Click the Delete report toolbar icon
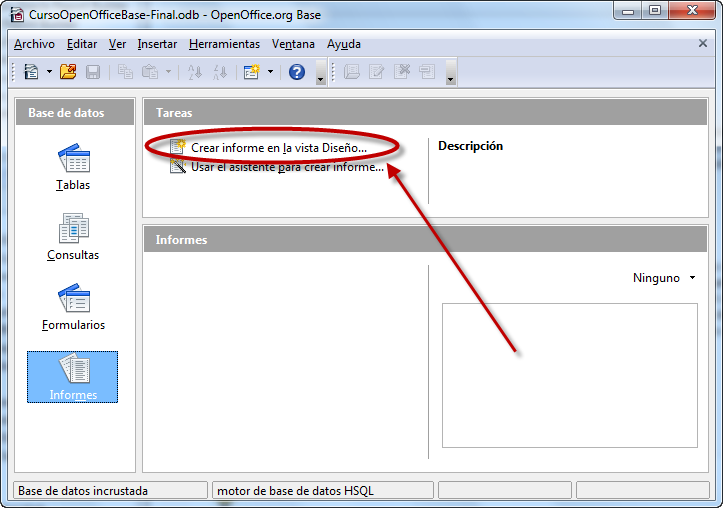The width and height of the screenshot is (723, 508). [402, 72]
